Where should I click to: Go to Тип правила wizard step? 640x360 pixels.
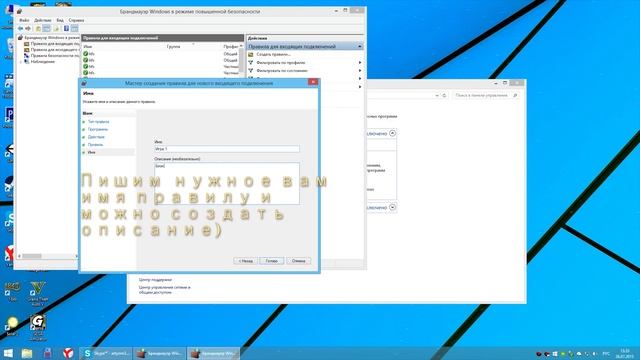(x=98, y=122)
